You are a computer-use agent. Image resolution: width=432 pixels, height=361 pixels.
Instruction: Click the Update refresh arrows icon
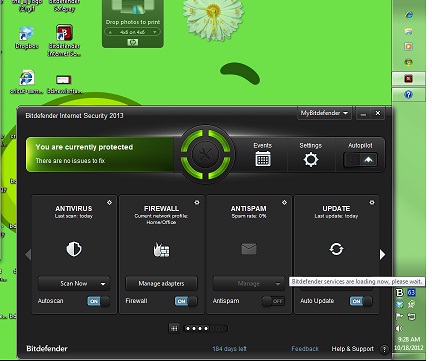point(336,249)
